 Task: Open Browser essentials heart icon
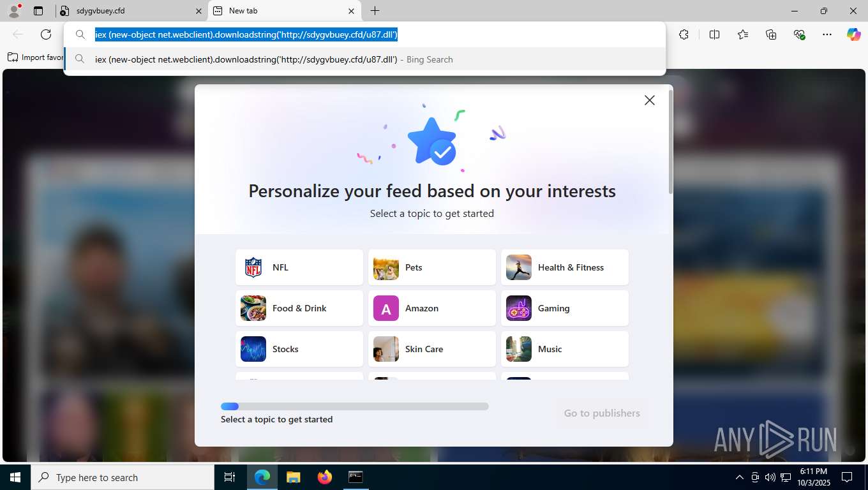point(799,34)
